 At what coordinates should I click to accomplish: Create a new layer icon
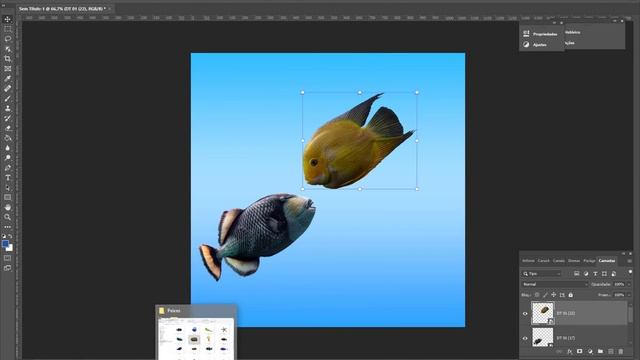pos(611,351)
